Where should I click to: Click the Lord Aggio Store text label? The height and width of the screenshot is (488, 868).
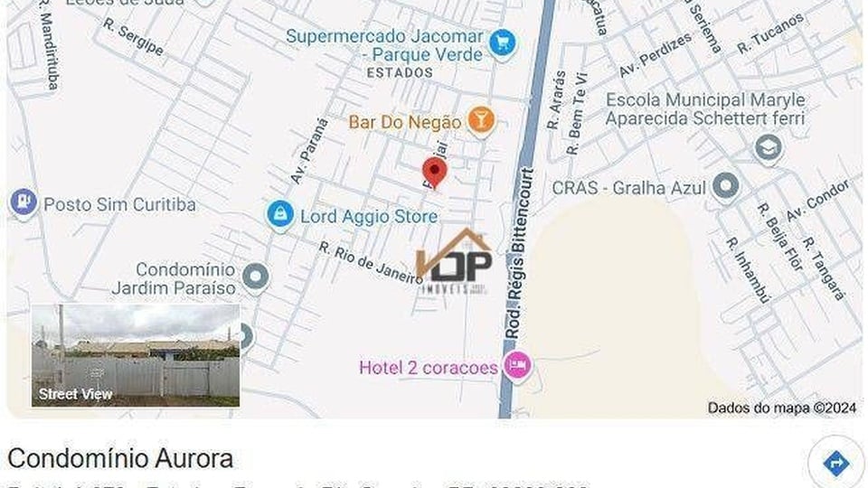click(369, 216)
